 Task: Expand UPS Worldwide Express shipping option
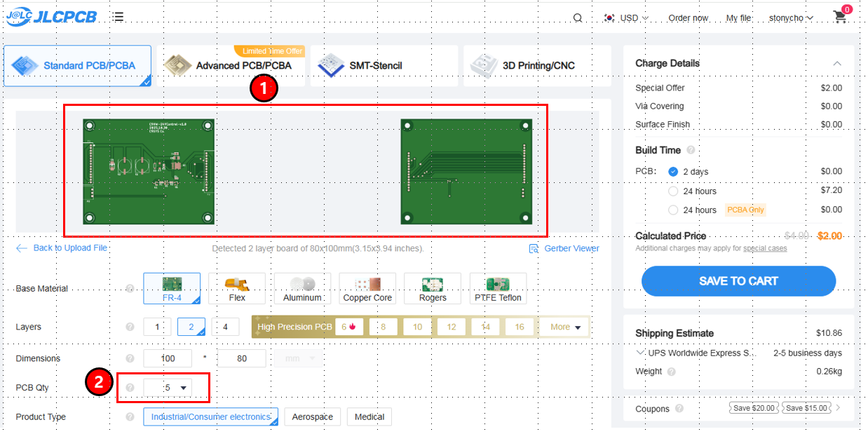[640, 353]
